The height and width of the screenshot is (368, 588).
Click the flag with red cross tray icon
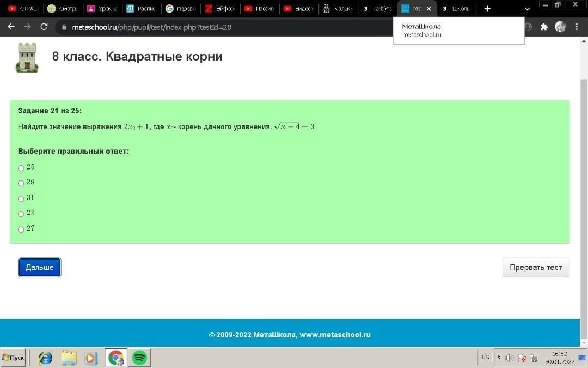[522, 358]
